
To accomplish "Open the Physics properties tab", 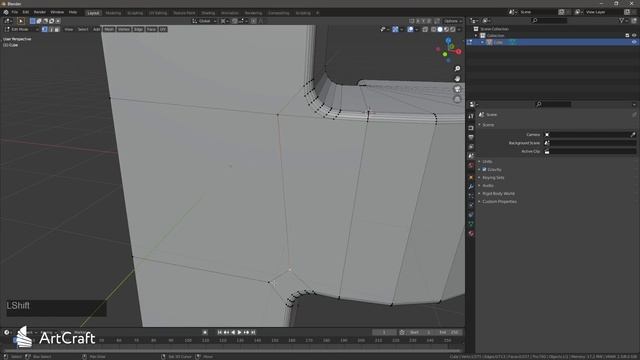I will (471, 205).
